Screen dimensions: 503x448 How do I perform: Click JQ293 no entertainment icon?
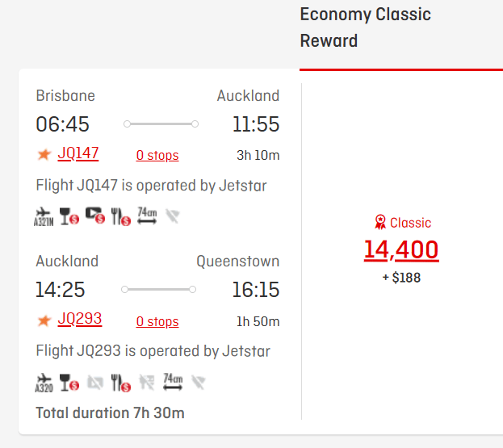click(x=95, y=383)
